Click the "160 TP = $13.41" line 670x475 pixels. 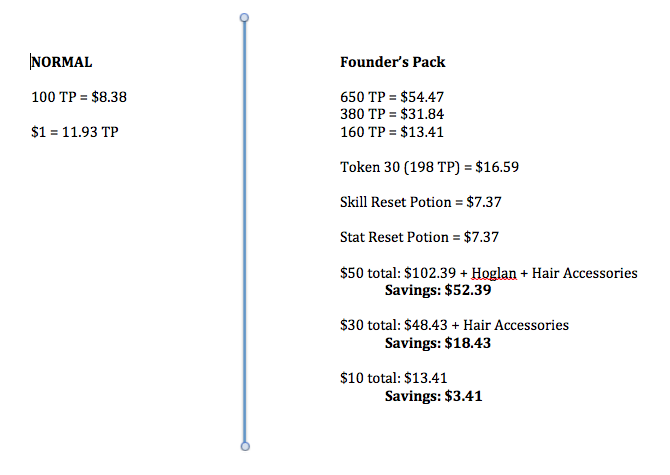[392, 132]
